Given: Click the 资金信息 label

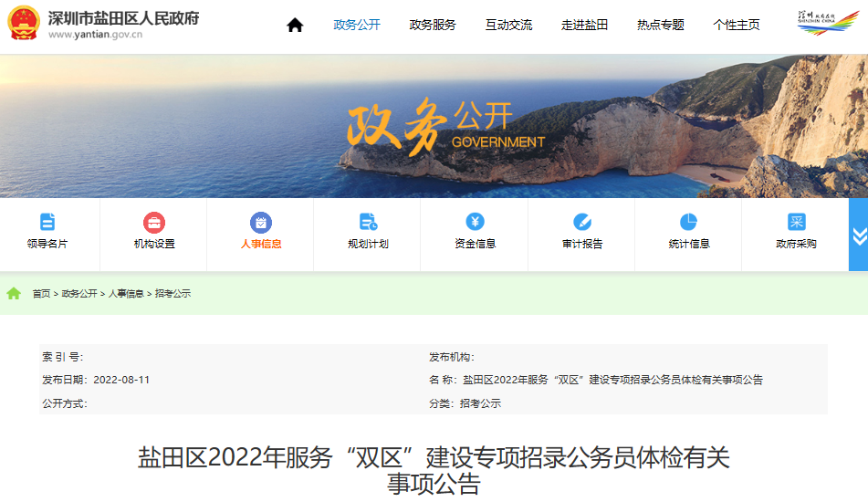Looking at the screenshot, I should [475, 244].
